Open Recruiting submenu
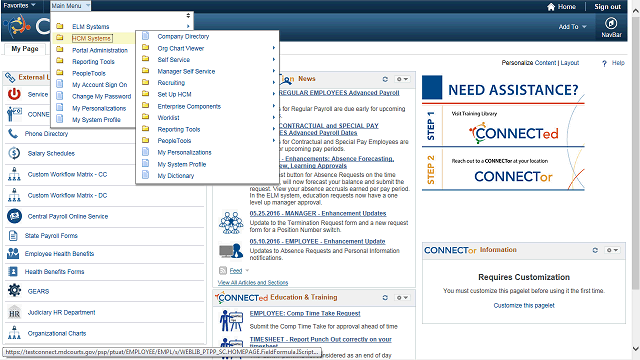 [x=171, y=83]
